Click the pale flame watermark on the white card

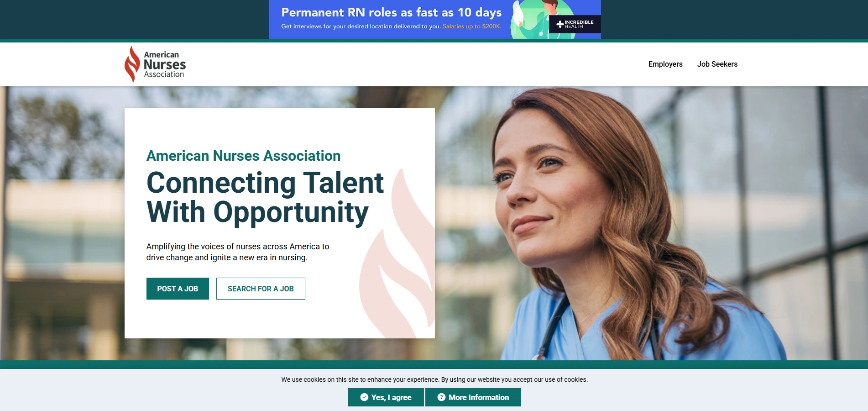point(397,256)
